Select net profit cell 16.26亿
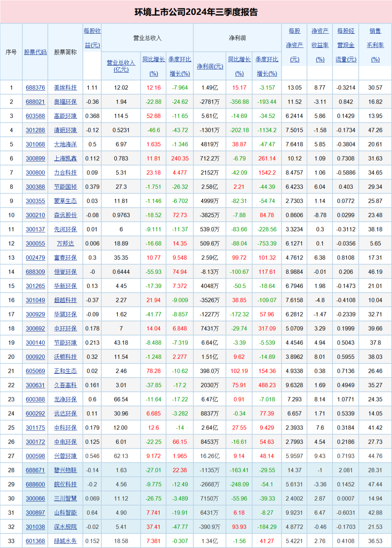This screenshot has width=392, height=548. tap(210, 456)
